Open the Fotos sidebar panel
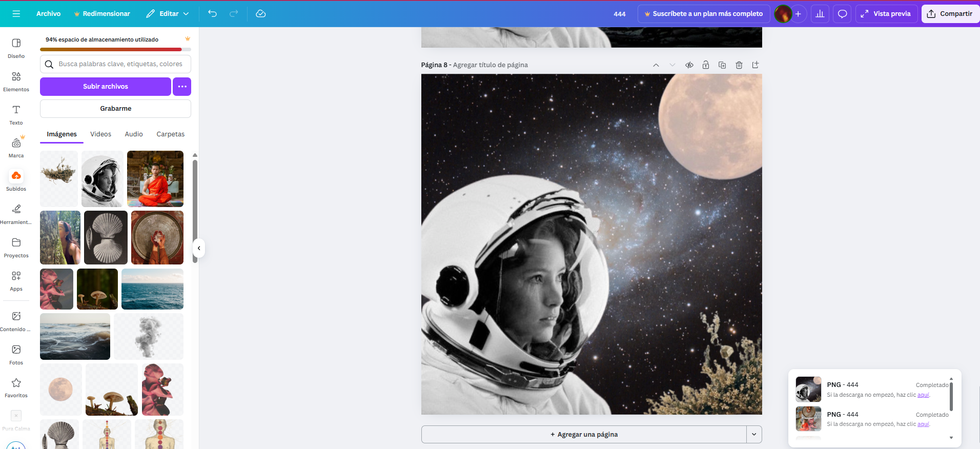The image size is (980, 449). (16, 355)
